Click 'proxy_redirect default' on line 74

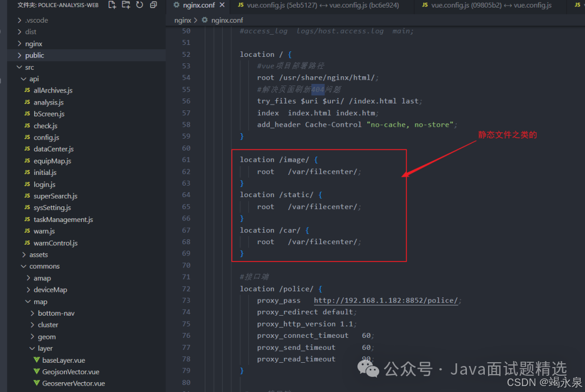305,312
